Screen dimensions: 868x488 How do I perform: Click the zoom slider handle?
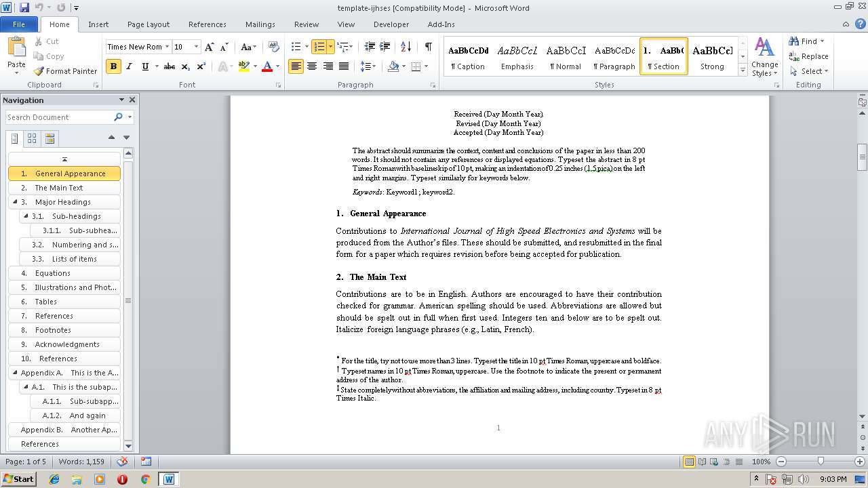(x=821, y=462)
